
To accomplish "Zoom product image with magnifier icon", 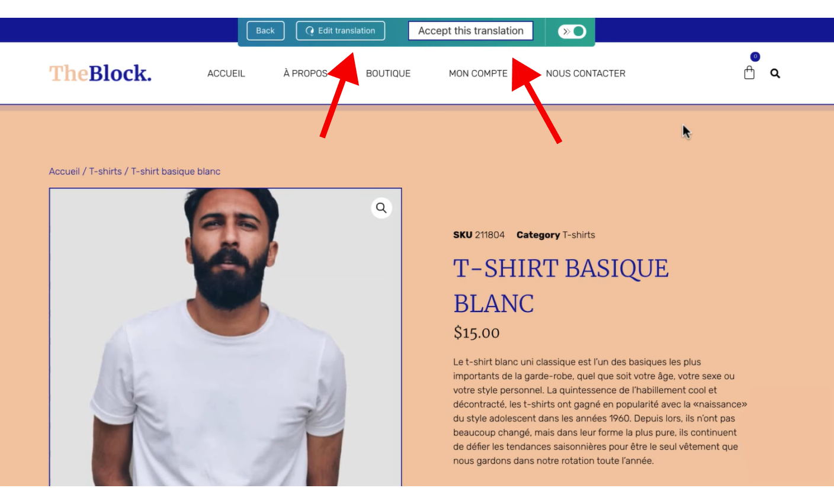I will (x=381, y=208).
